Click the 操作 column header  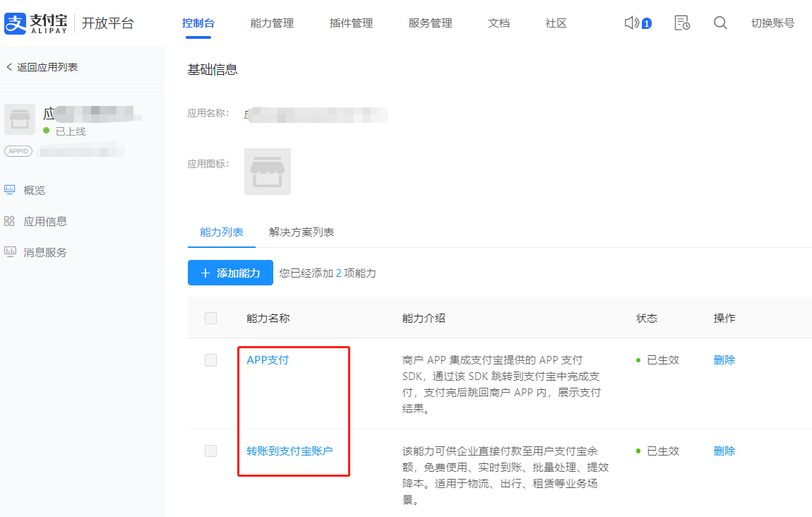click(x=724, y=318)
